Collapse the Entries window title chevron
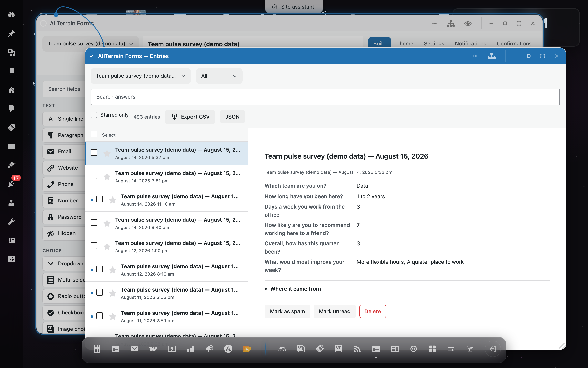Screen dimensions: 588x368 point(92,56)
